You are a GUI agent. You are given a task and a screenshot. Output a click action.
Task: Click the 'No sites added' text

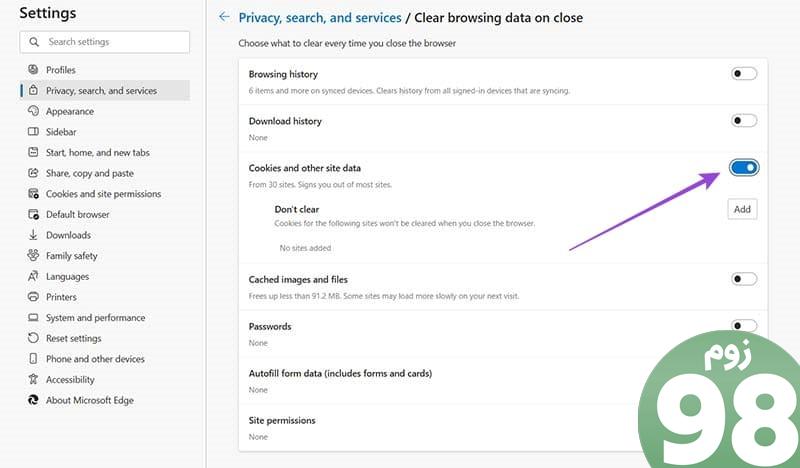305,248
